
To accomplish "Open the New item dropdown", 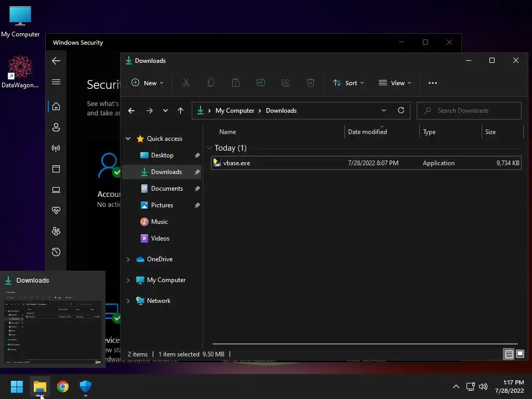I will click(x=148, y=83).
